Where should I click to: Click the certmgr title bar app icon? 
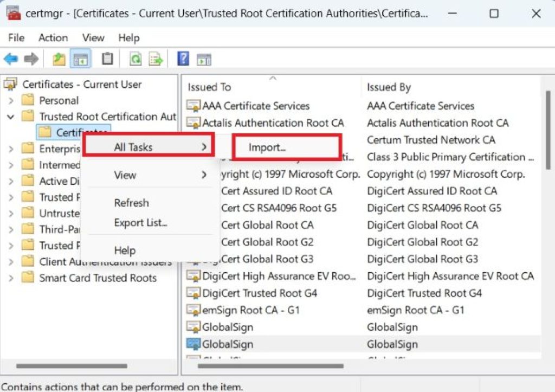[x=13, y=14]
